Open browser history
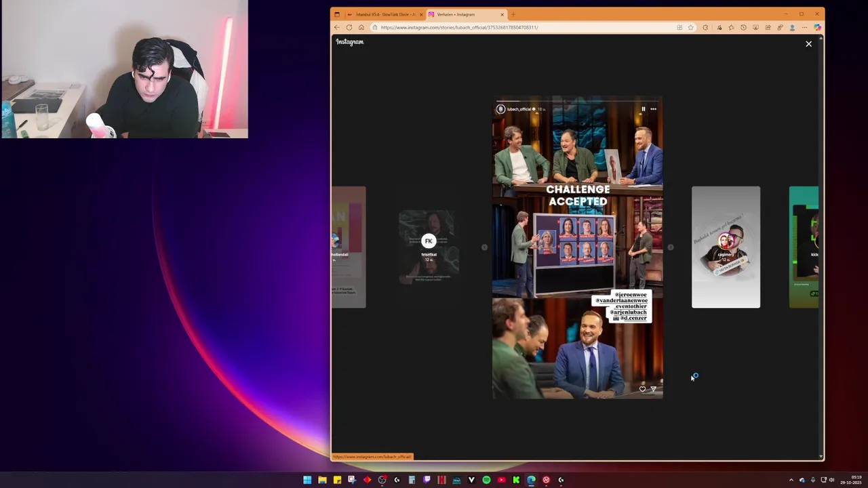Viewport: 868px width, 488px height. tap(743, 28)
